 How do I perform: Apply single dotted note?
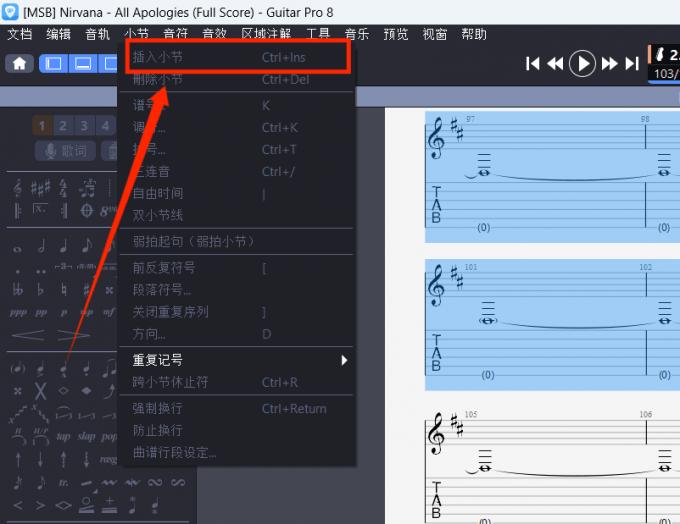coord(17,272)
